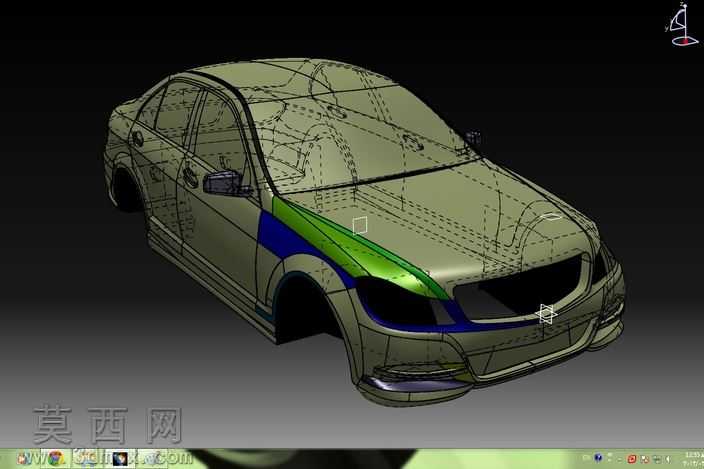Image resolution: width=704 pixels, height=469 pixels.
Task: Select the green fender surface on the car
Action: 350,245
